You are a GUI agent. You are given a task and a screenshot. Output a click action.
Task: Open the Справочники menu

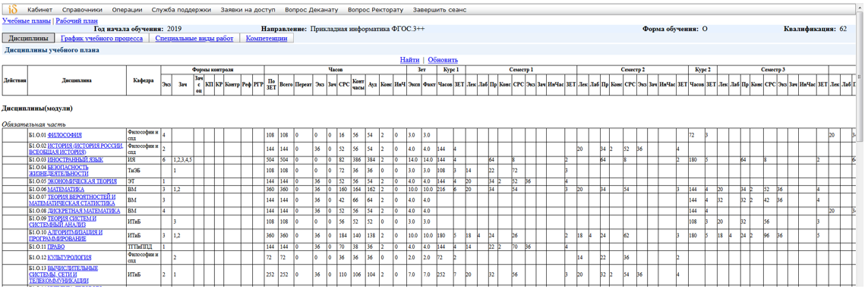82,10
